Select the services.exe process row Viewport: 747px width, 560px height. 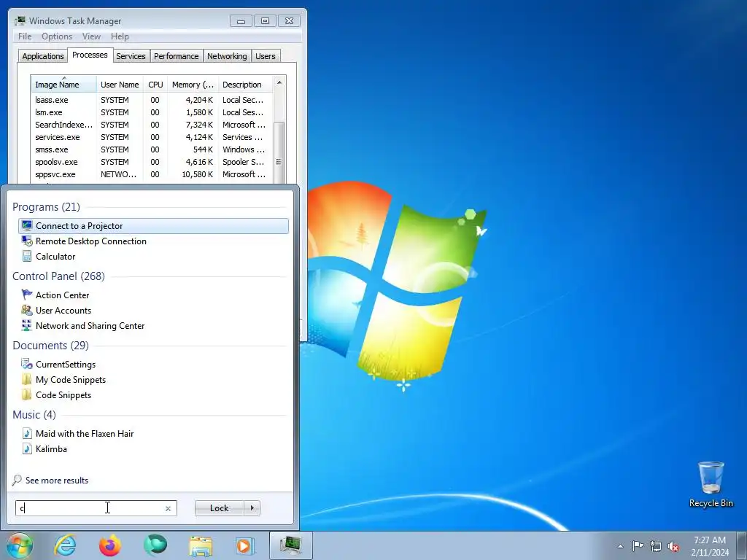[152, 137]
